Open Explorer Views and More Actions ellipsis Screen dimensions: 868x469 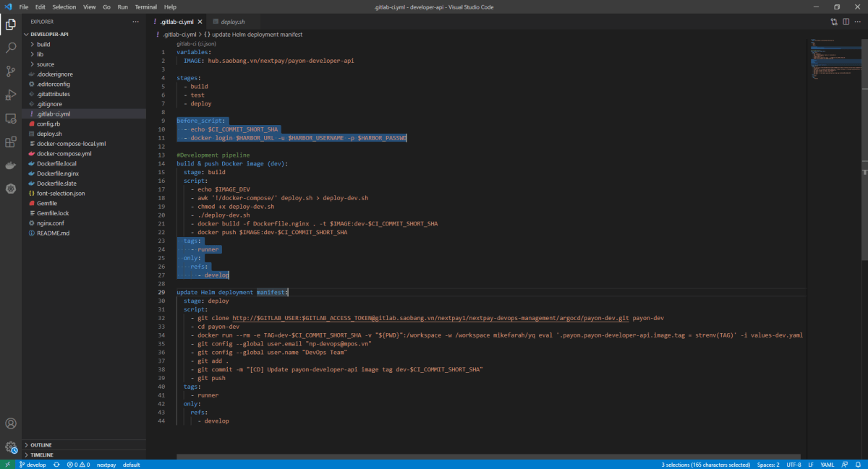135,22
